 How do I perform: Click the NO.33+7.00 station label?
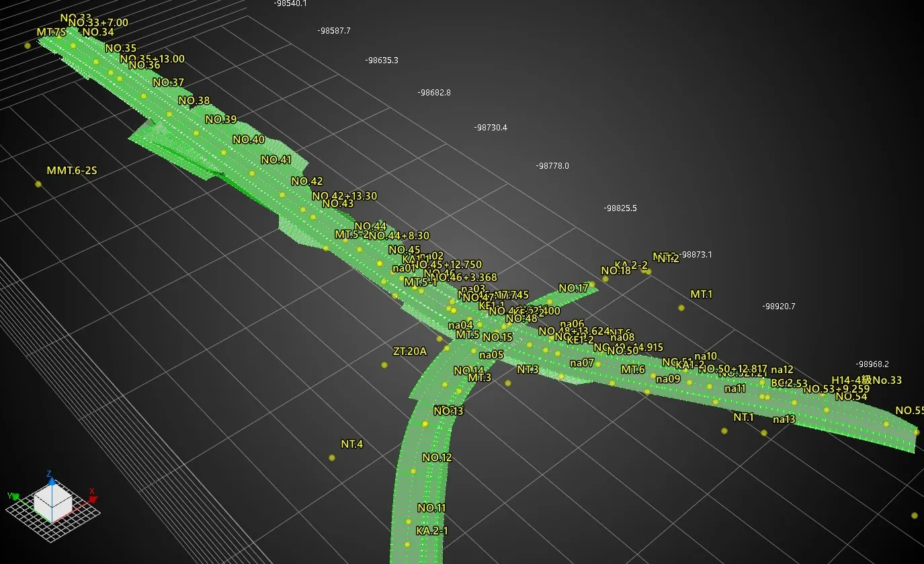(x=98, y=22)
